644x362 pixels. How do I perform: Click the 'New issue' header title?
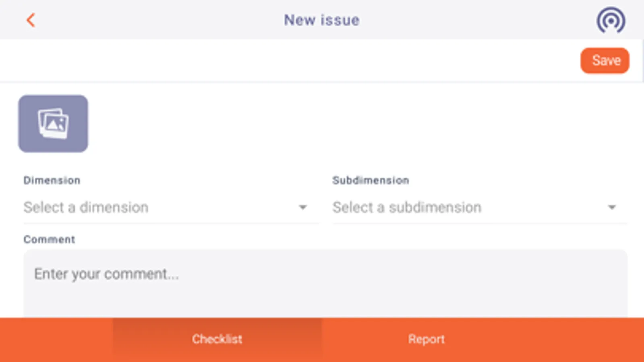click(x=322, y=20)
